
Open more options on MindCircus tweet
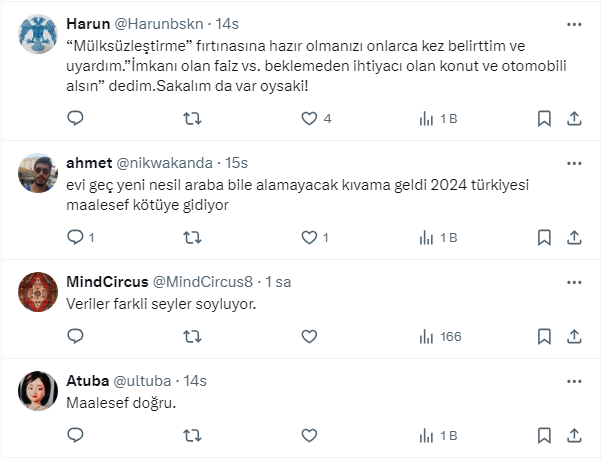tap(575, 281)
